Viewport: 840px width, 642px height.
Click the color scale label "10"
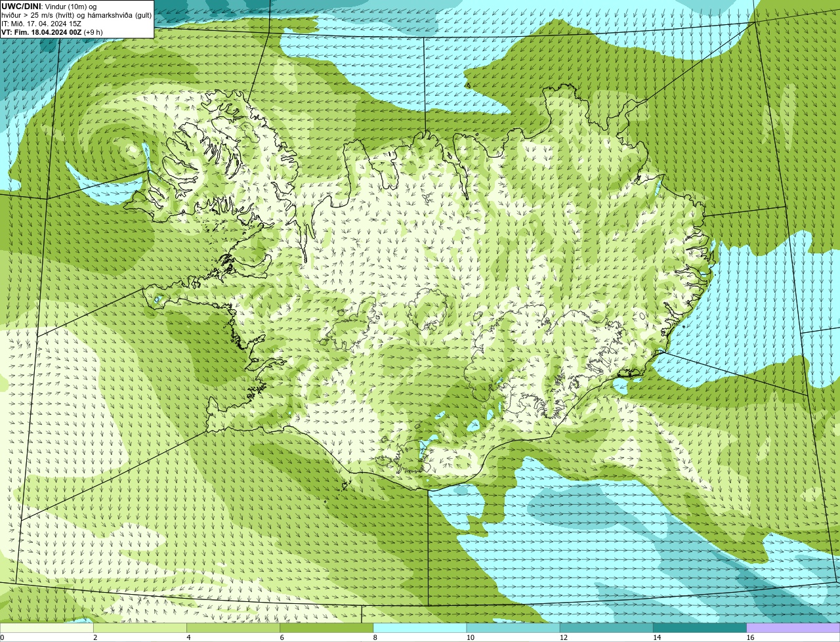pos(470,637)
